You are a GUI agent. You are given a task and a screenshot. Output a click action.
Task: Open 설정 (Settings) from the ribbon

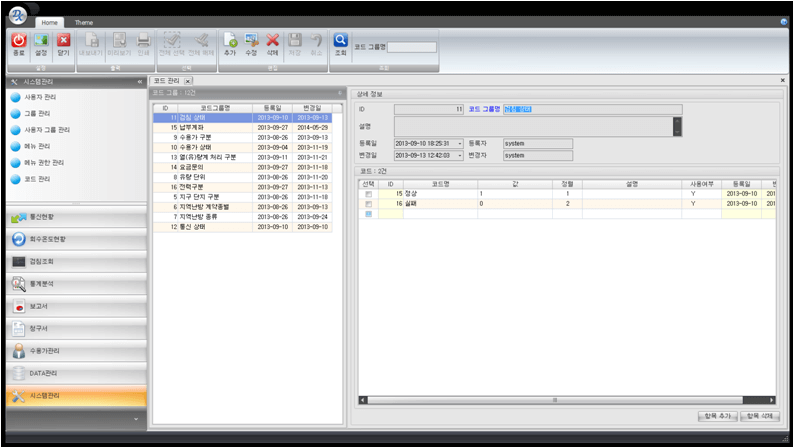pyautogui.click(x=41, y=41)
